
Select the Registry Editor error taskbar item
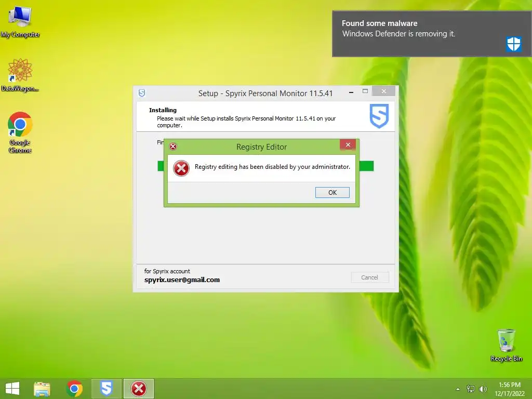(x=138, y=389)
